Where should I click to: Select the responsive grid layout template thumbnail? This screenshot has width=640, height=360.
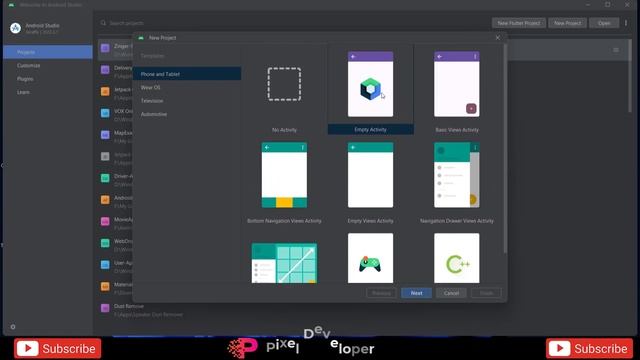pyautogui.click(x=284, y=262)
